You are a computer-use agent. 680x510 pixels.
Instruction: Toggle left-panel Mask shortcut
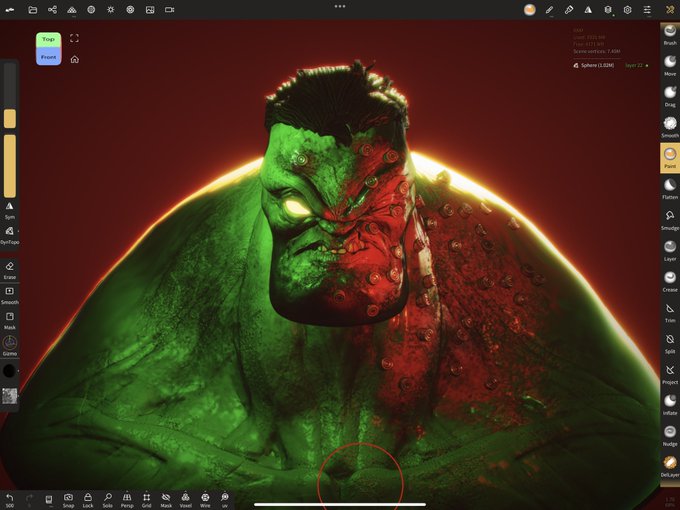point(10,320)
